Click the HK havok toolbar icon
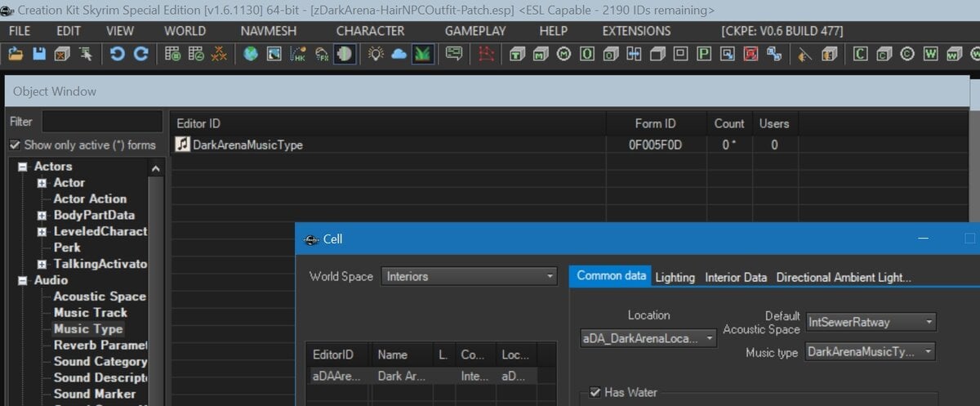980x406 pixels. click(298, 54)
